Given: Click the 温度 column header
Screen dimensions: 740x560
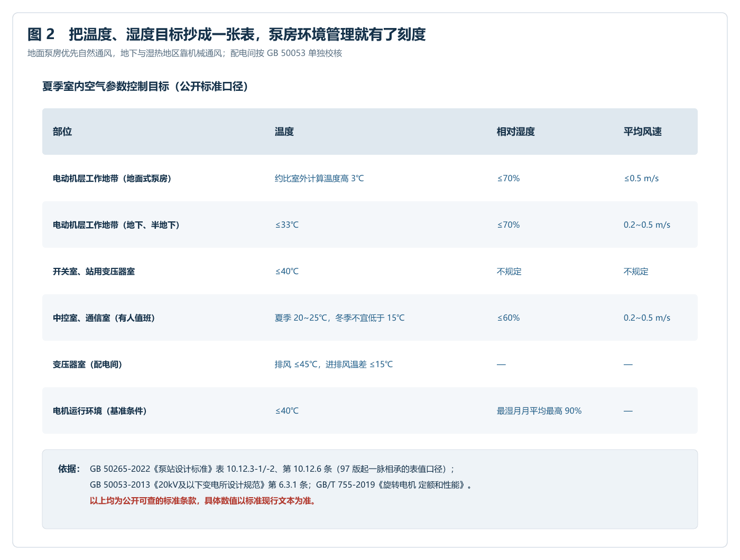Looking at the screenshot, I should (x=284, y=132).
